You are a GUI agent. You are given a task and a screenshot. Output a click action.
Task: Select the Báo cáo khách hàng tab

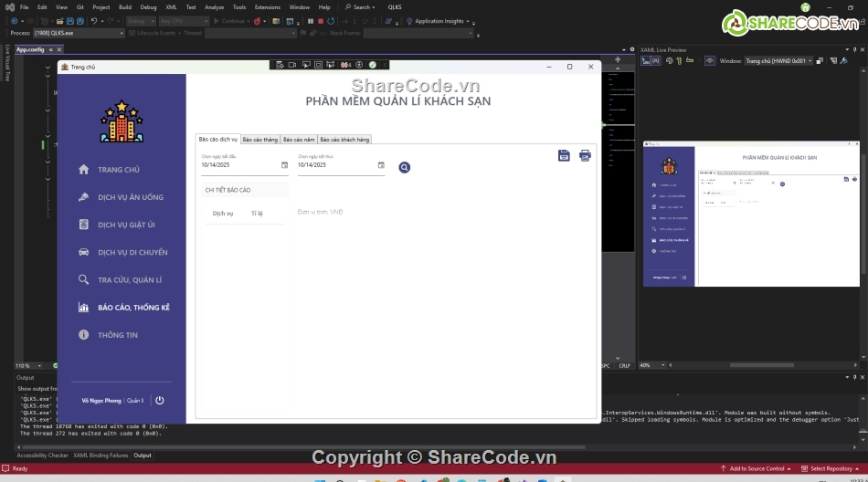344,140
